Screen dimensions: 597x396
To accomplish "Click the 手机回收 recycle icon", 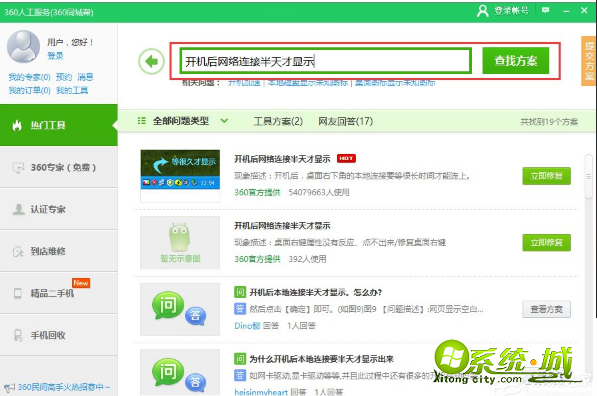I will (18, 335).
